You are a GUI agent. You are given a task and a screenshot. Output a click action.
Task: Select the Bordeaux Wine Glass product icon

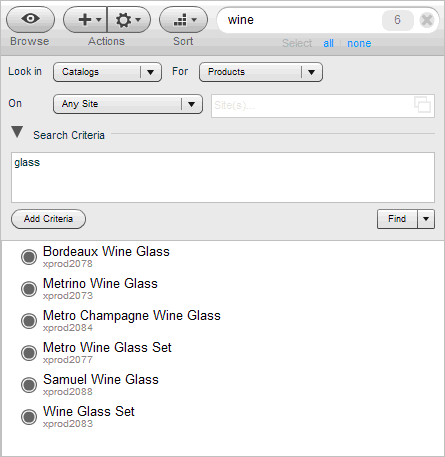29,257
